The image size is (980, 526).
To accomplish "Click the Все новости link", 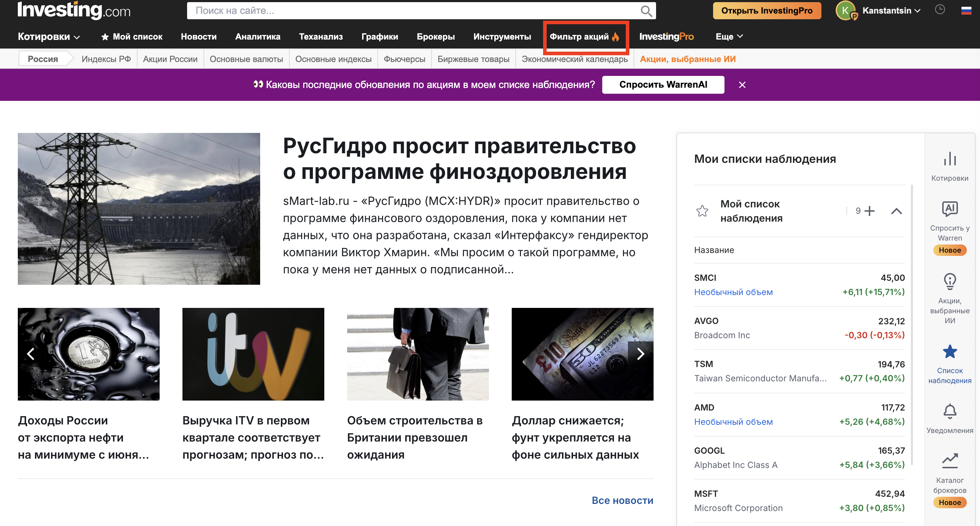I will [623, 500].
